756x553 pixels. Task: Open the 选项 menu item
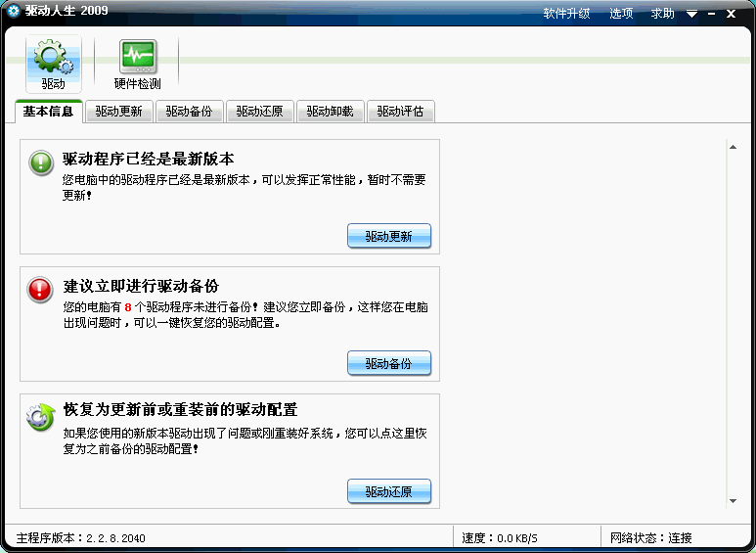pyautogui.click(x=621, y=14)
